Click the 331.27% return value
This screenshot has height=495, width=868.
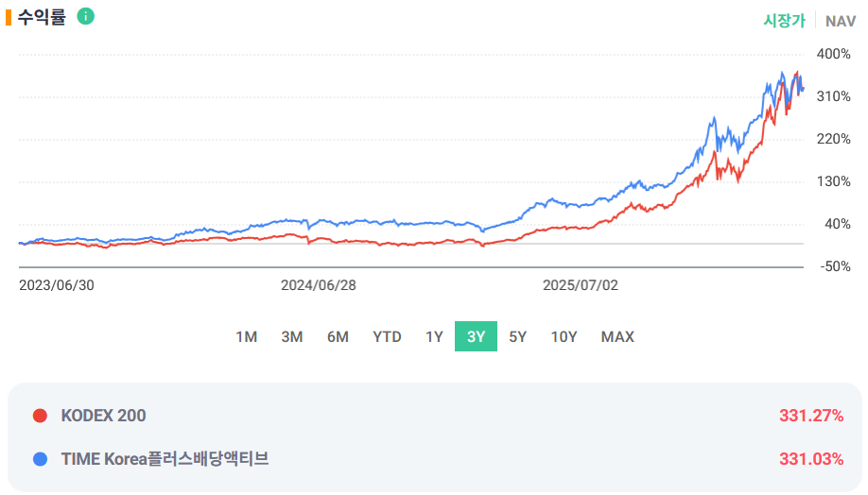click(811, 416)
